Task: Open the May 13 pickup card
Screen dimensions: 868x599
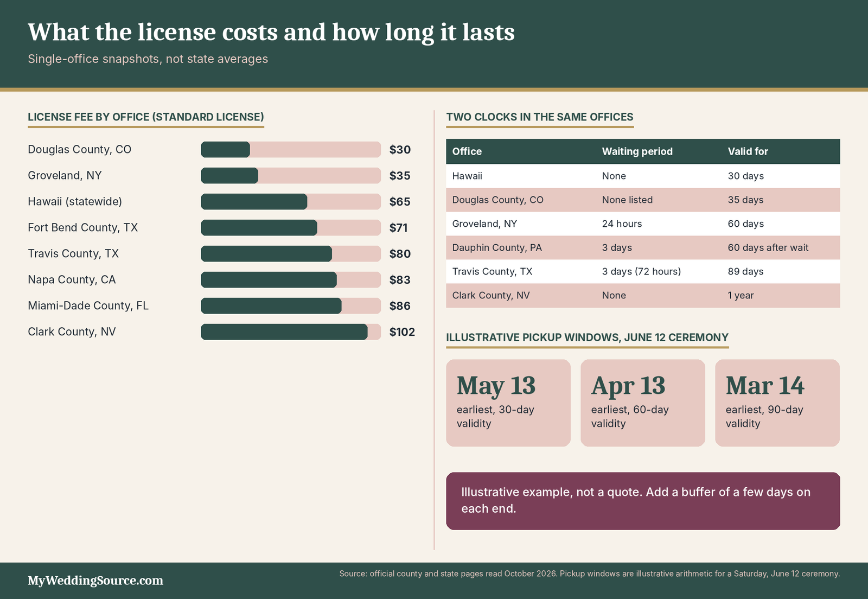Action: (x=508, y=403)
